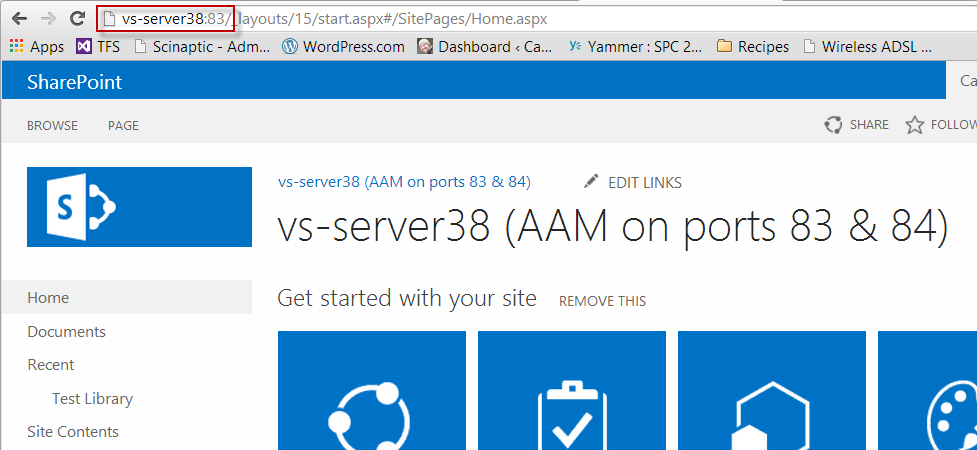This screenshot has width=977, height=450.
Task: Switch to the Browse ribbon tab
Action: click(x=52, y=126)
